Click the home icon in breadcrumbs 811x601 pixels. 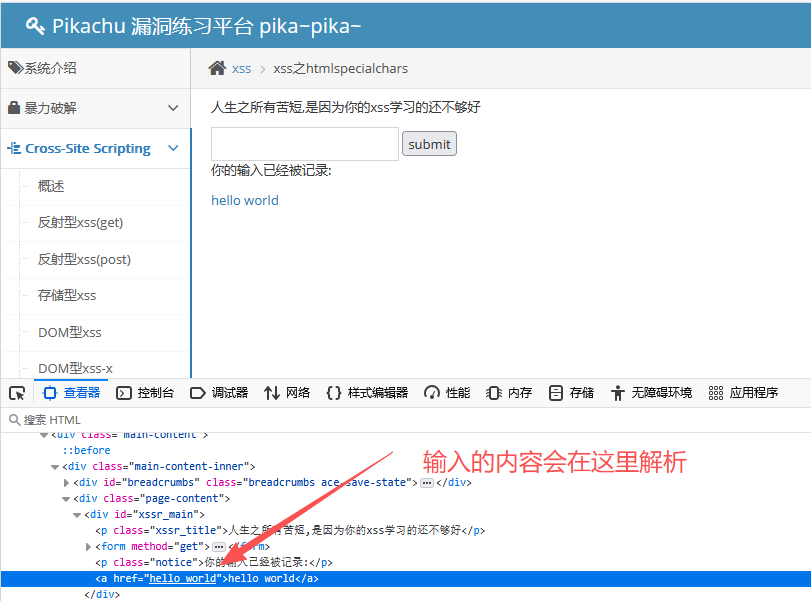[x=217, y=68]
